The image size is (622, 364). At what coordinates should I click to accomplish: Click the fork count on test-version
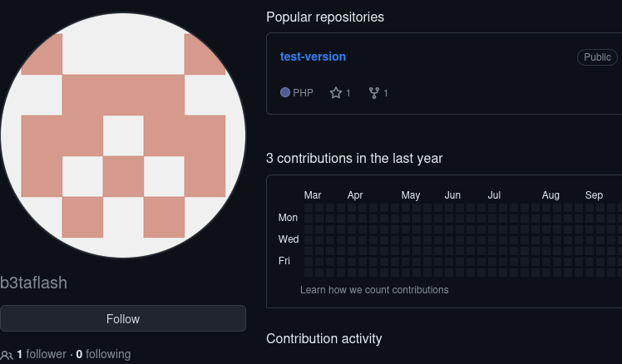386,93
